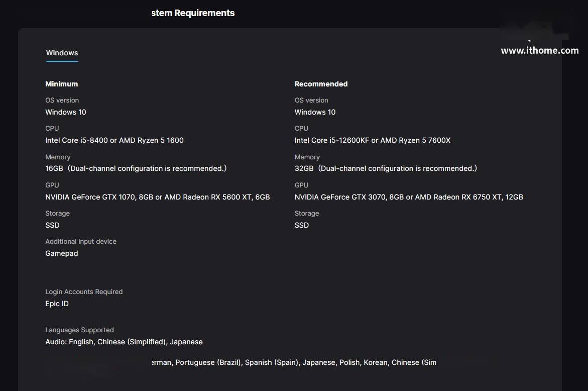
Task: Click the Login Accounts Required label
Action: pyautogui.click(x=84, y=291)
